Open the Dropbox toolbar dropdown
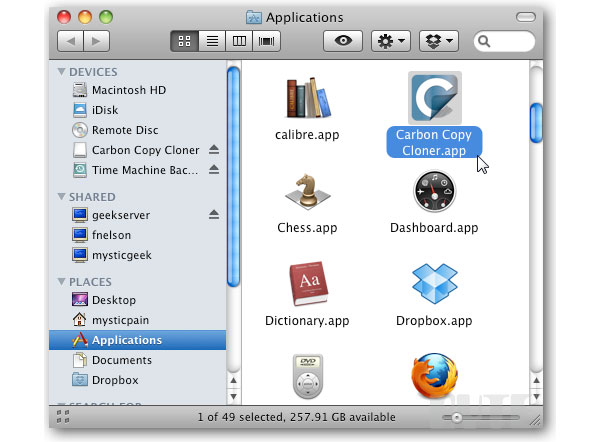The height and width of the screenshot is (442, 600). pos(438,41)
